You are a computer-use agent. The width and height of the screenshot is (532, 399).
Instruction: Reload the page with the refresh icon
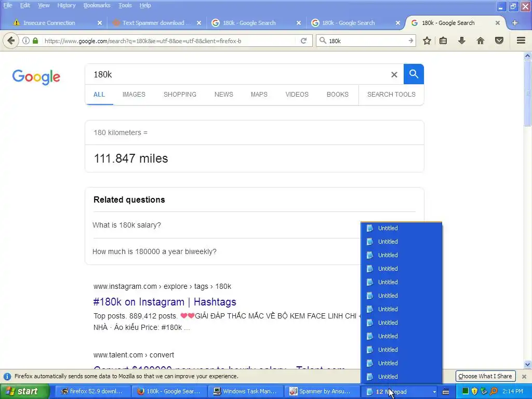(x=303, y=41)
